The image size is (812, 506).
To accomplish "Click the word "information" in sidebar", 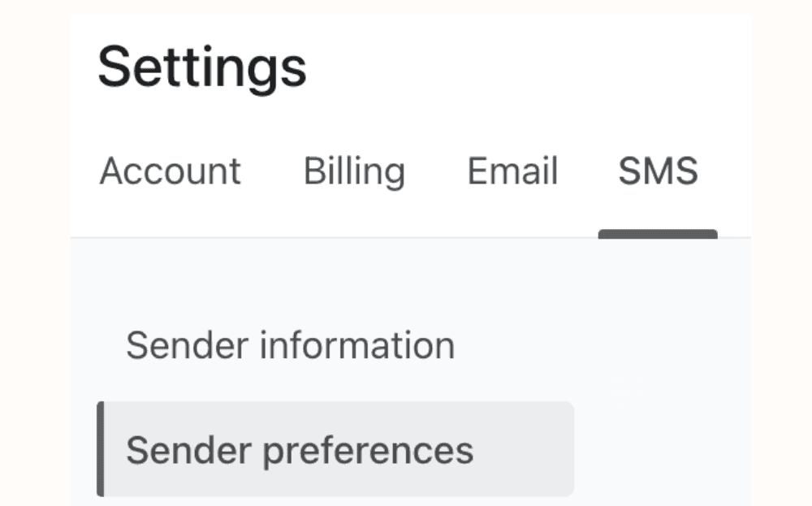I will click(x=357, y=345).
